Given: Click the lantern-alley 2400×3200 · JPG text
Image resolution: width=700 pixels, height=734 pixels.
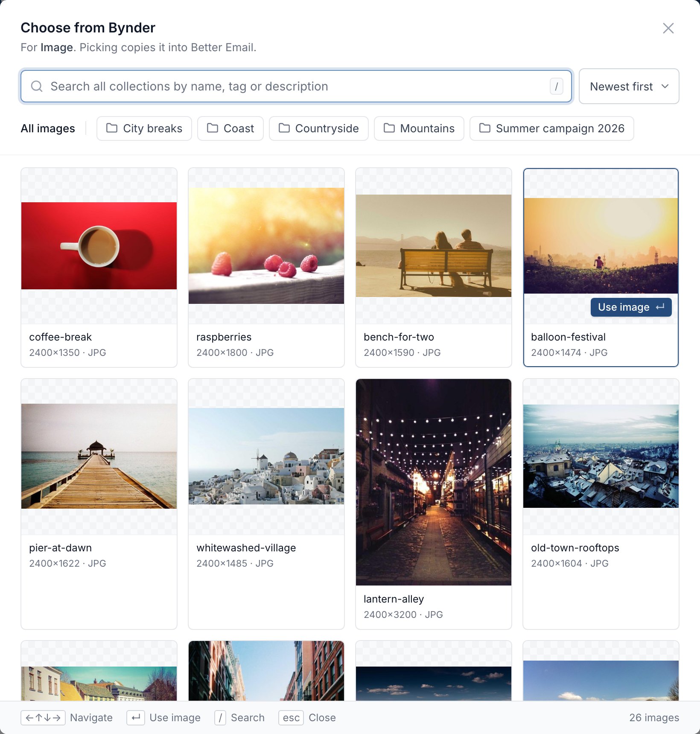Looking at the screenshot, I should (x=403, y=615).
